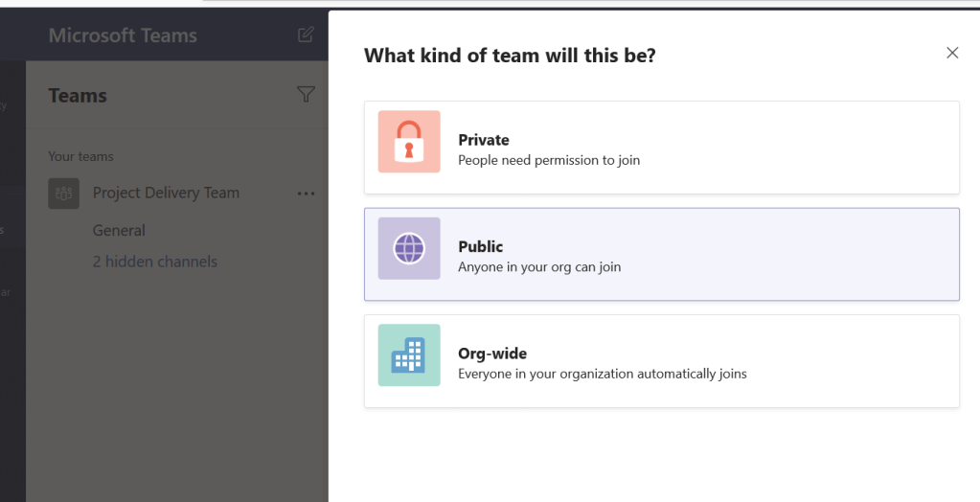
Task: Click the new chat compose icon
Action: [x=306, y=35]
